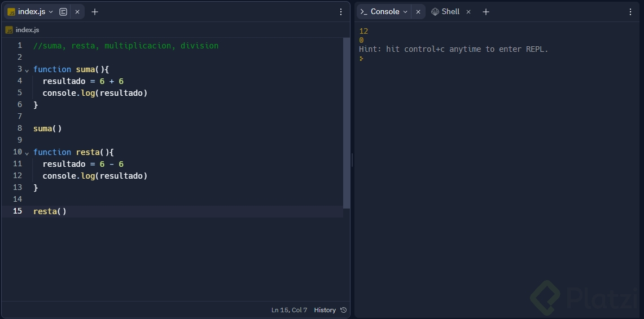Click the Console terminal prompt icon
The width and height of the screenshot is (644, 319).
(363, 11)
